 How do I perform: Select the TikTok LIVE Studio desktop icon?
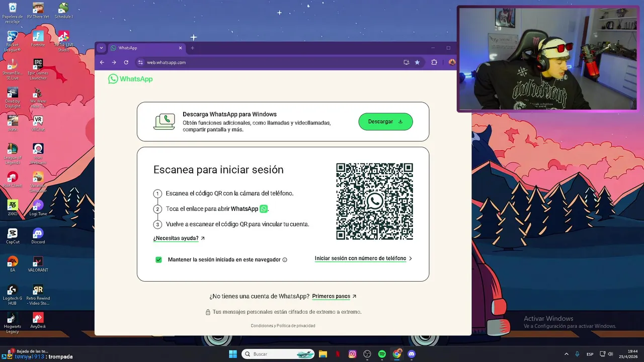tap(63, 41)
